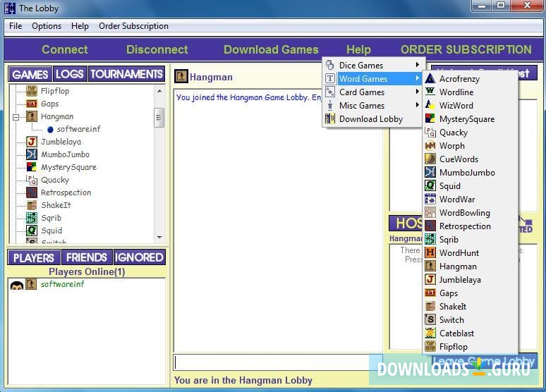Image resolution: width=546 pixels, height=392 pixels.
Task: Click the MumboJumbo icon in games tree
Action: tap(31, 154)
